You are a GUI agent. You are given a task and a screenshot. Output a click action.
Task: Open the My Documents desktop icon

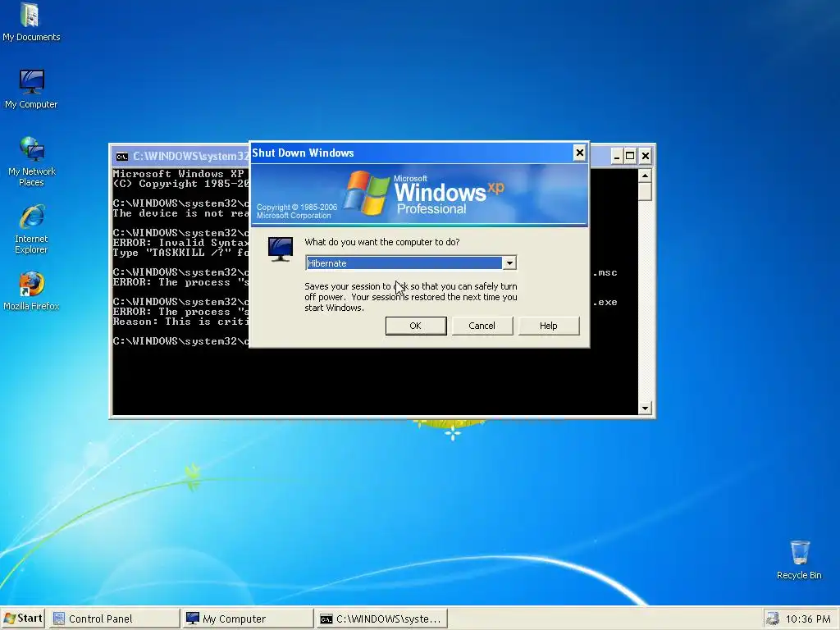31,21
